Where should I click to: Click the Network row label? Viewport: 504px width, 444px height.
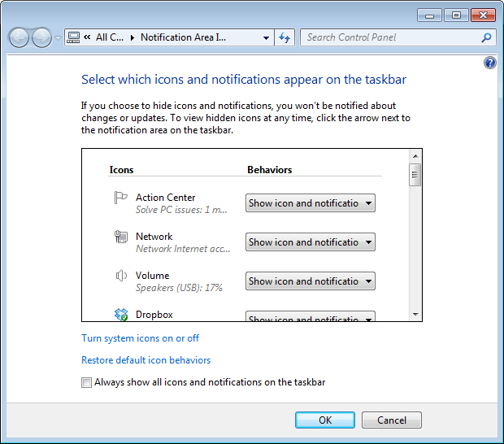[x=154, y=237]
